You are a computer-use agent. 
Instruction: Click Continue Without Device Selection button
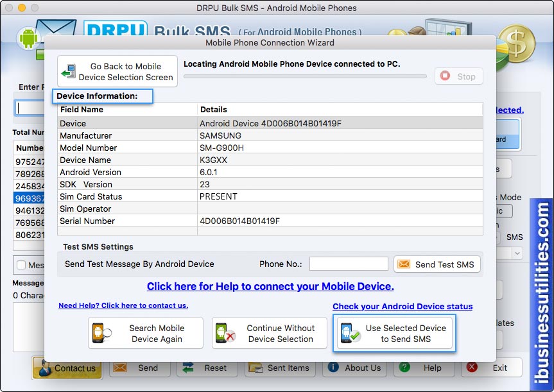point(269,333)
